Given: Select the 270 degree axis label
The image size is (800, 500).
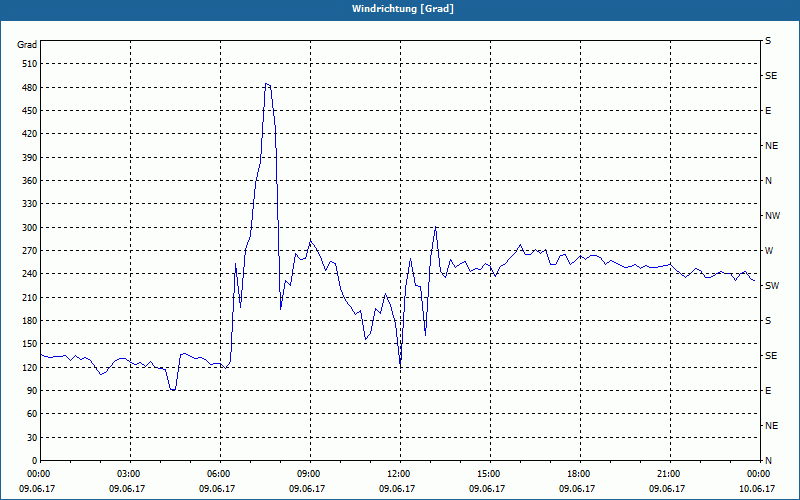Looking at the screenshot, I should tap(31, 251).
